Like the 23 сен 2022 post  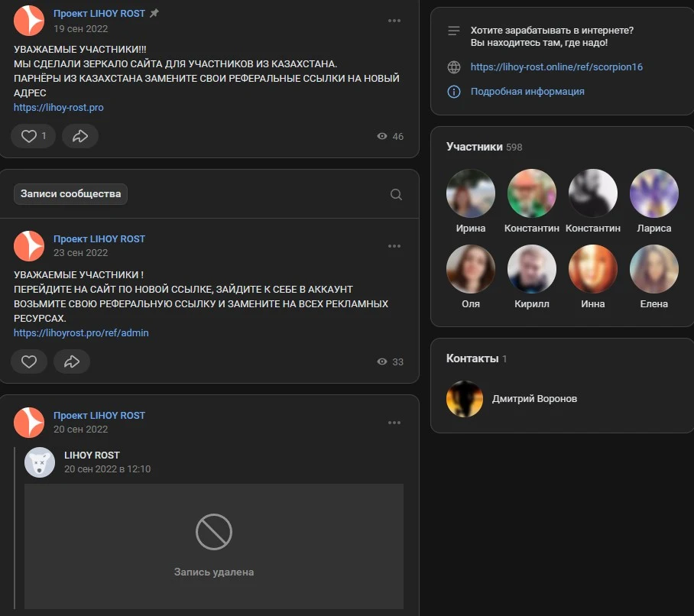[29, 361]
